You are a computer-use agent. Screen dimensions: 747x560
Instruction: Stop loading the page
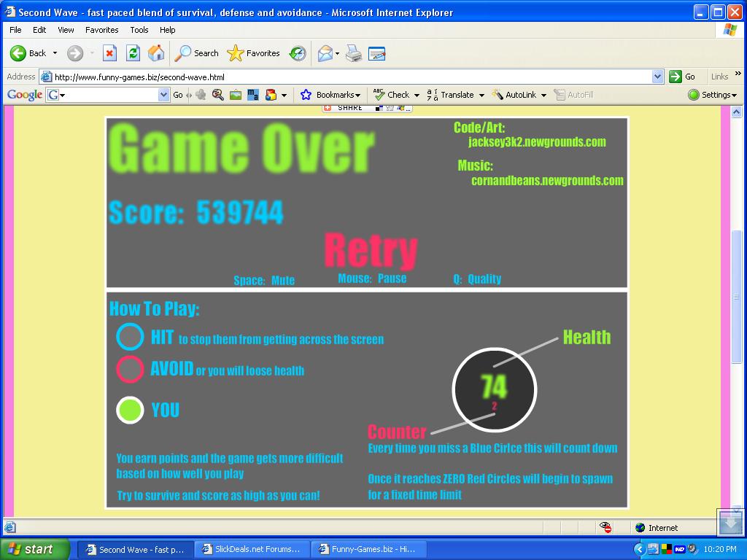110,53
